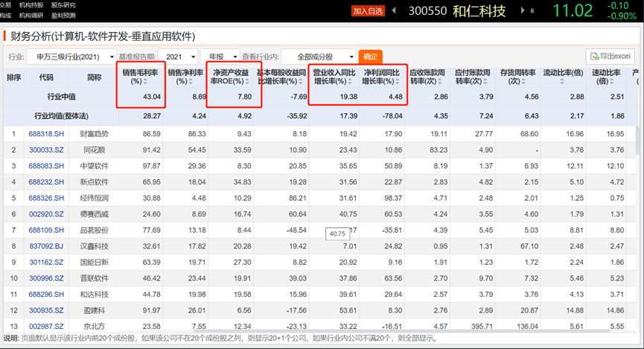Sort by 净资产收益率ROE column arrows
This screenshot has height=349, width=644.
247,82
